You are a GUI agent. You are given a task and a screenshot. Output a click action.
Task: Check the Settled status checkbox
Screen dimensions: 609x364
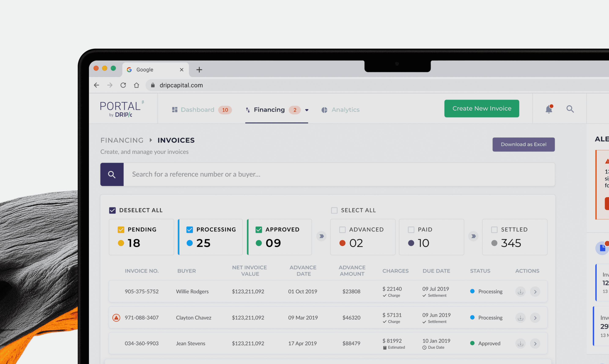coord(494,230)
